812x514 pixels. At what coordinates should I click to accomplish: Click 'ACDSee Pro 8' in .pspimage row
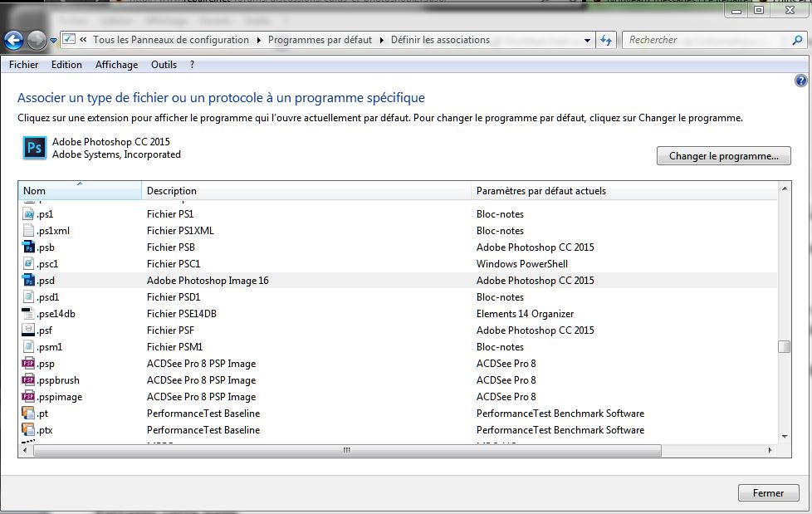(x=506, y=397)
